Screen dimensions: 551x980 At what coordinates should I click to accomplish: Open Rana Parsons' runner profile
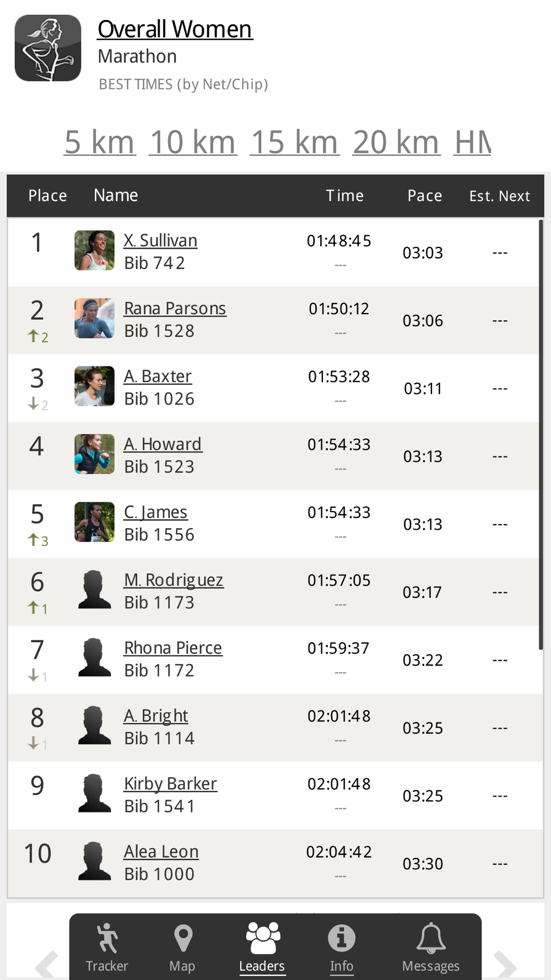(175, 308)
